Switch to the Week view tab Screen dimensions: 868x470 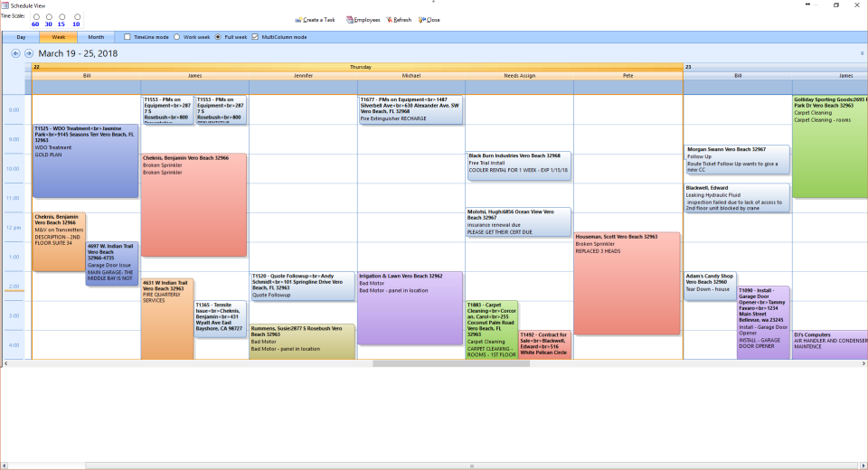pyautogui.click(x=58, y=37)
